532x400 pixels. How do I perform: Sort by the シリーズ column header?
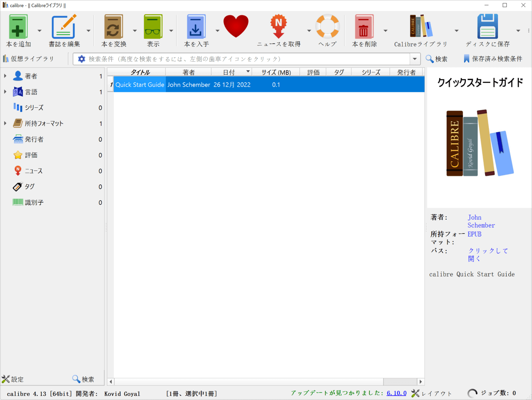coord(371,72)
